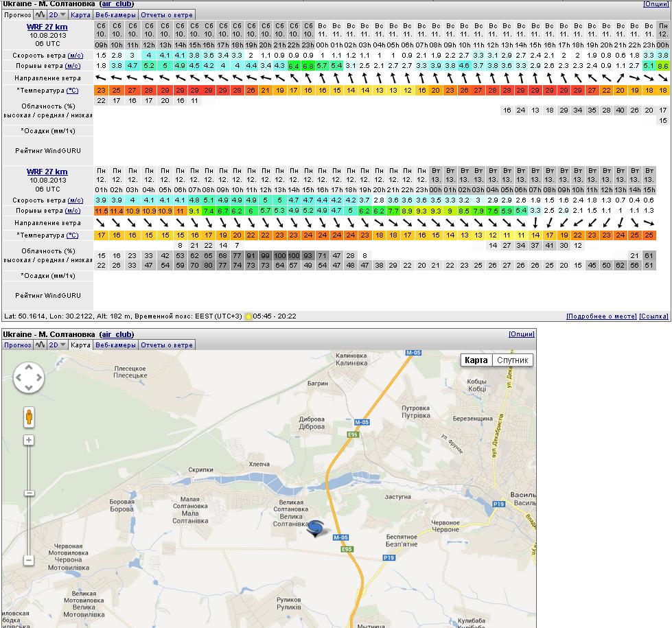
Task: Expand the 2D dropdown in top forecast panel
Action: click(x=58, y=14)
